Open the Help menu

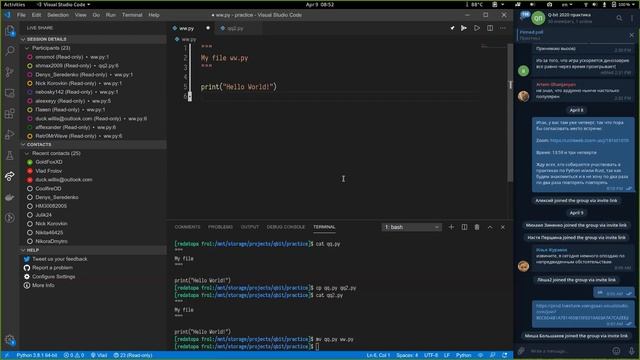tap(154, 15)
